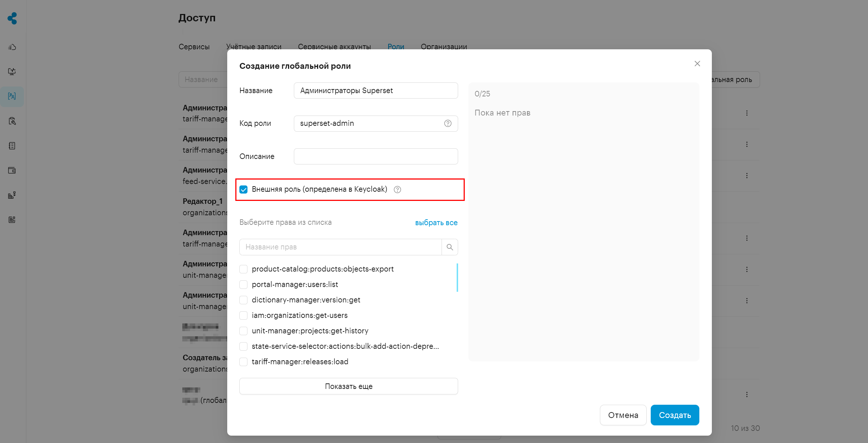868x443 pixels.
Task: Click the Выберите права из списка label
Action: [285, 222]
